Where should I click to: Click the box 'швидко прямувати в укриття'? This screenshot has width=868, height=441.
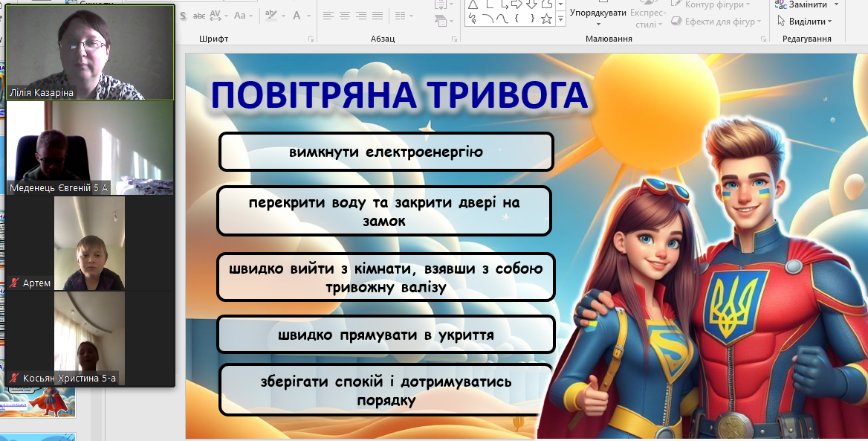point(386,335)
